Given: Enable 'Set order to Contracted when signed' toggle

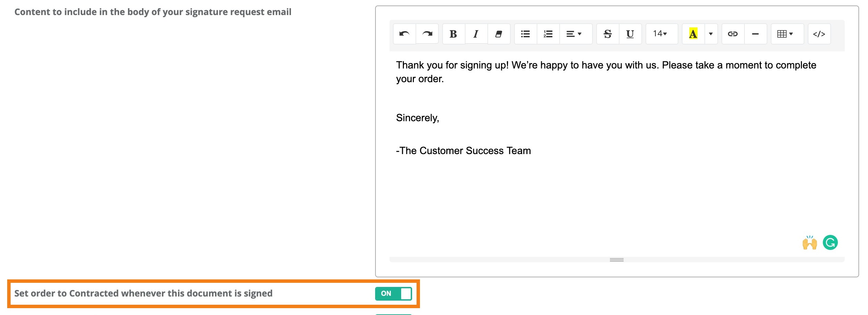Looking at the screenshot, I should click(394, 293).
